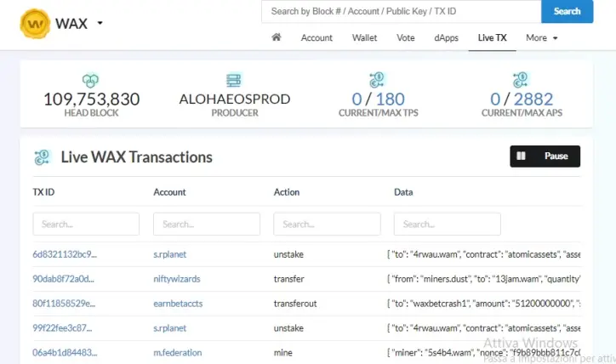Image resolution: width=616 pixels, height=364 pixels.
Task: Pause the live transaction feed
Action: pyautogui.click(x=545, y=156)
